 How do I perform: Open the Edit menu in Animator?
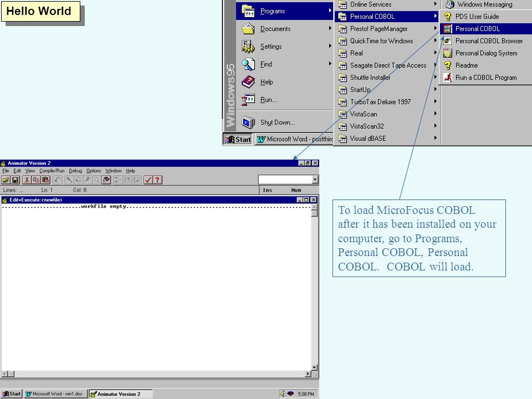(17, 171)
